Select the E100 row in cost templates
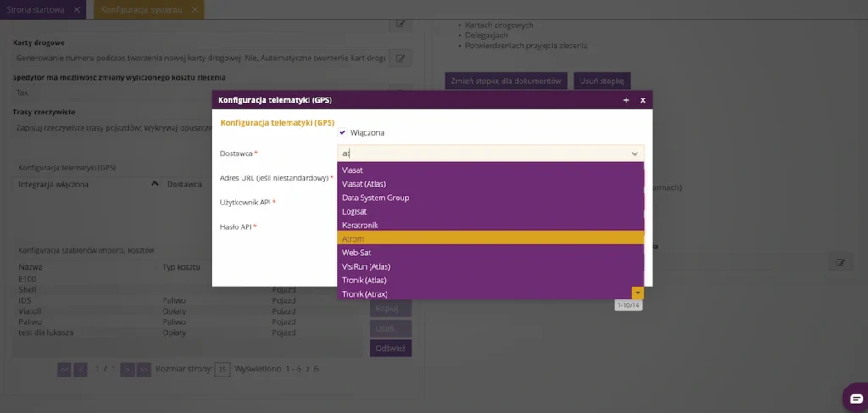The width and height of the screenshot is (868, 413). pyautogui.click(x=188, y=278)
